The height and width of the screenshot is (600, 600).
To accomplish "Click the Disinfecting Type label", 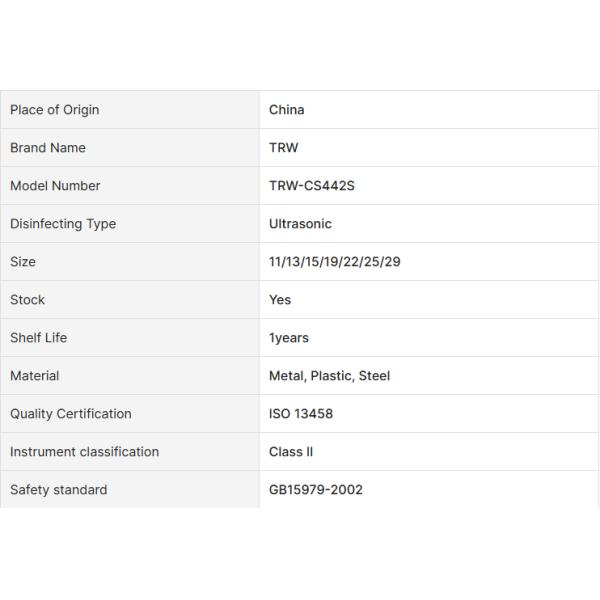I will pos(63,224).
